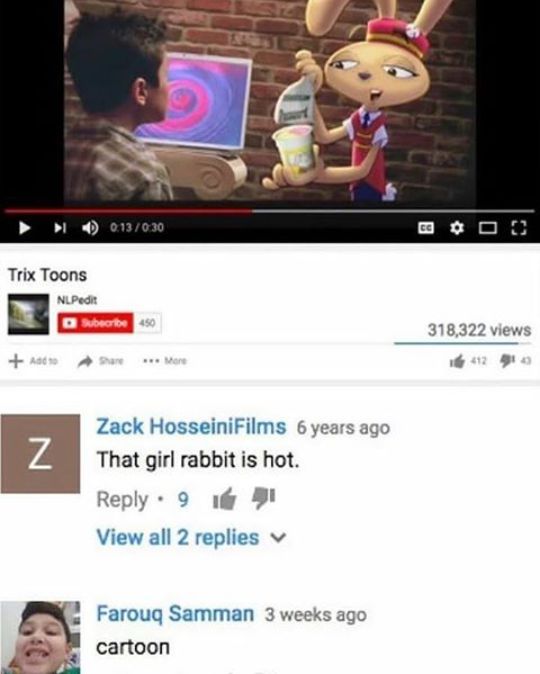Reply to Zack HosseiniFilms comment
Viewport: 540px width, 674px height.
click(x=122, y=499)
